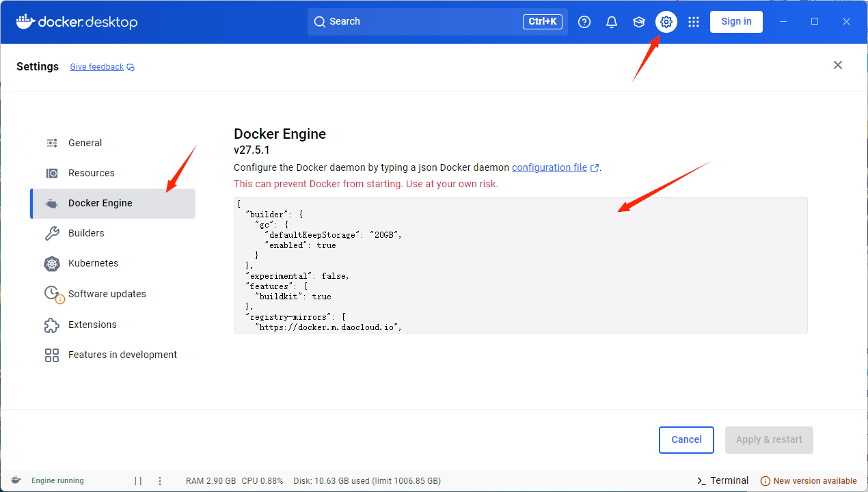
Task: Close the Settings panel with X
Action: [838, 65]
